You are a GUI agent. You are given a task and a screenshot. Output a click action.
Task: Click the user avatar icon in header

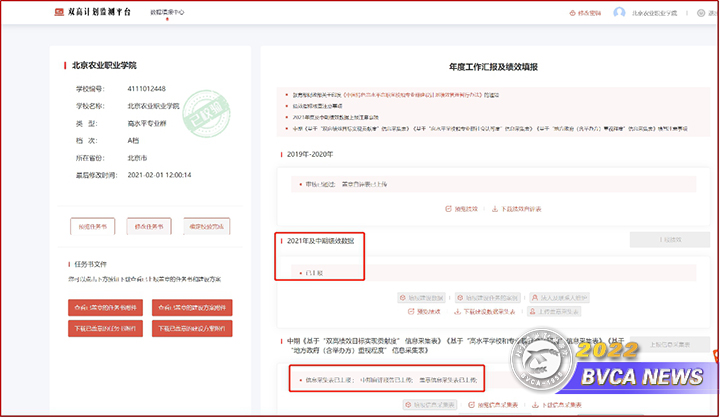pos(619,13)
